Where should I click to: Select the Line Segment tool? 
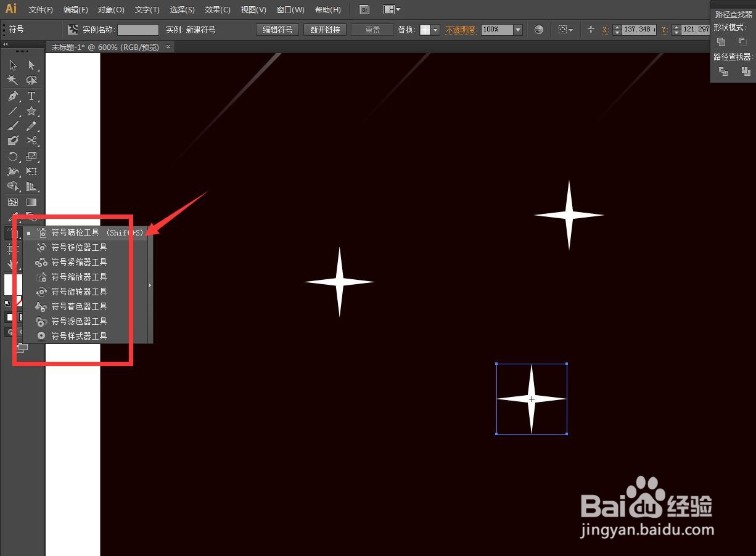point(13,112)
